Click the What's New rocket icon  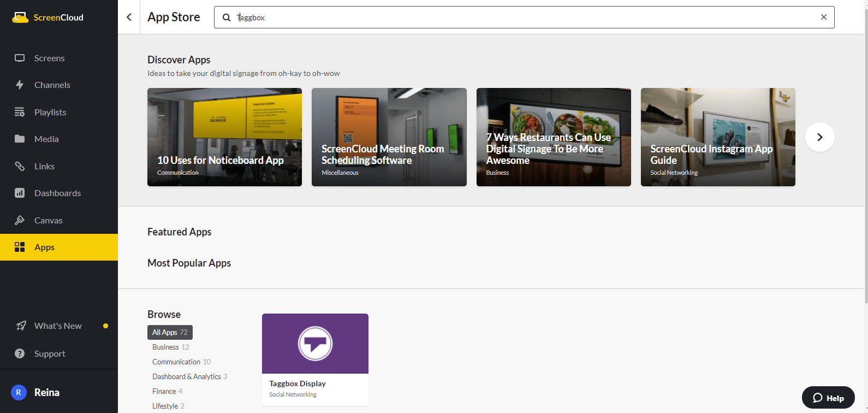click(21, 326)
